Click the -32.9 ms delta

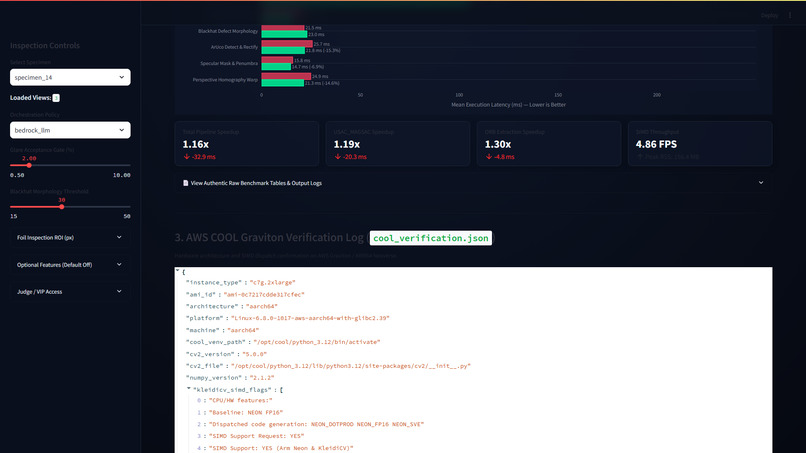[x=199, y=157]
